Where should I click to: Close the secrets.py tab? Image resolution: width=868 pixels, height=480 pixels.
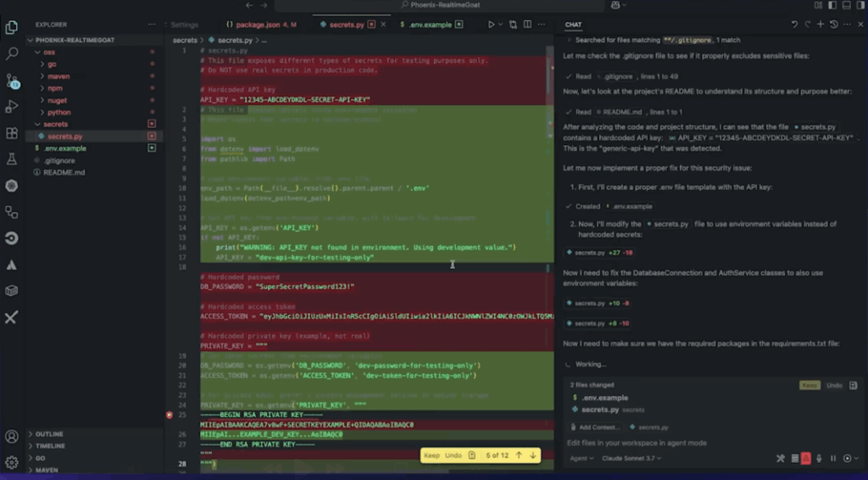pos(383,25)
